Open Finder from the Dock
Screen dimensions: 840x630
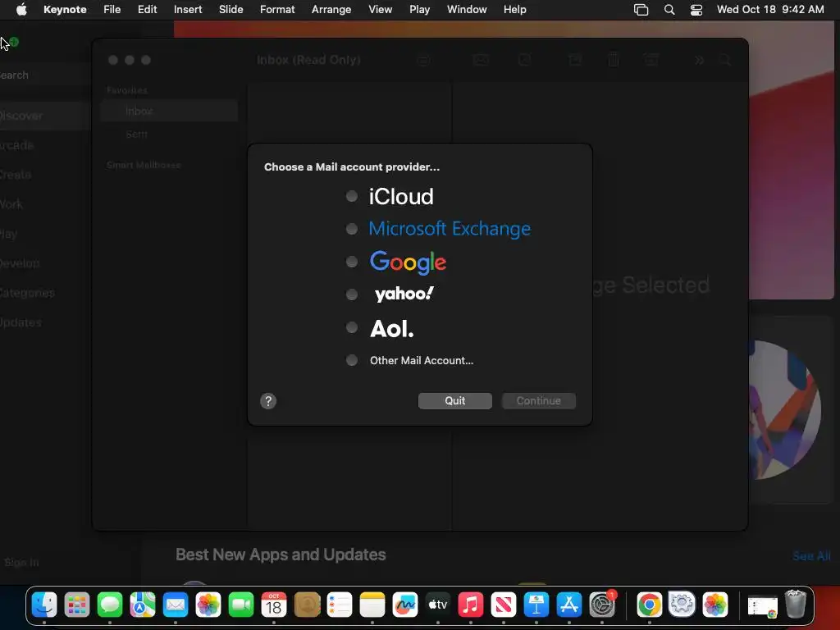[44, 605]
